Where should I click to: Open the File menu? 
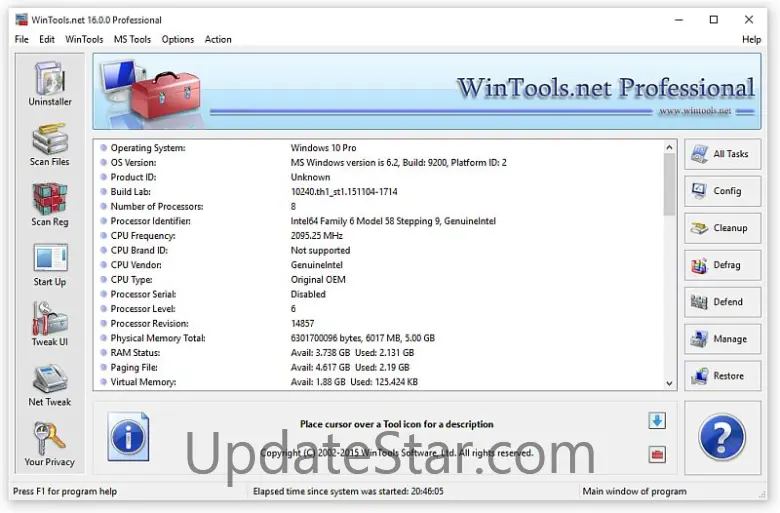[21, 39]
